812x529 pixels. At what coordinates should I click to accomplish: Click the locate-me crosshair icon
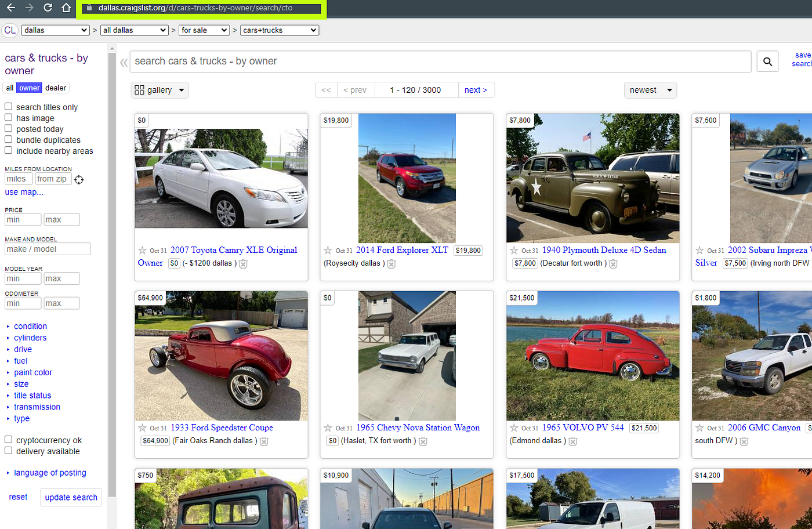tap(79, 179)
